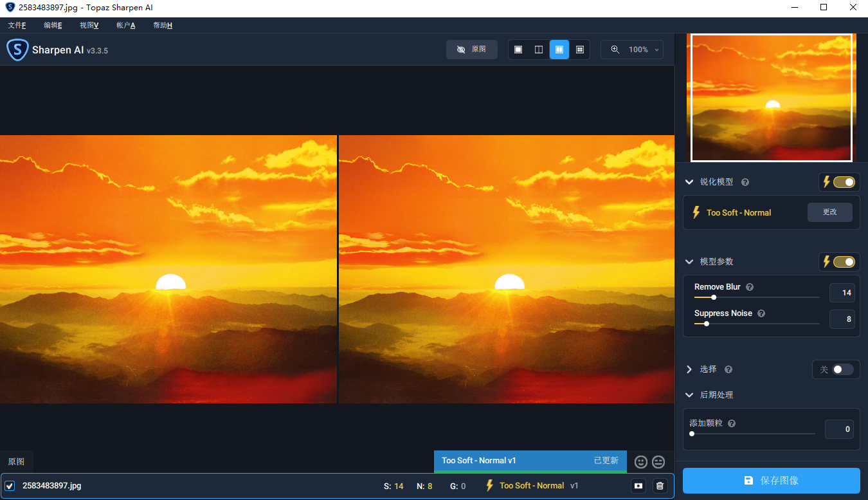The height and width of the screenshot is (500, 868).
Task: Open the 视图 menu
Action: 89,25
